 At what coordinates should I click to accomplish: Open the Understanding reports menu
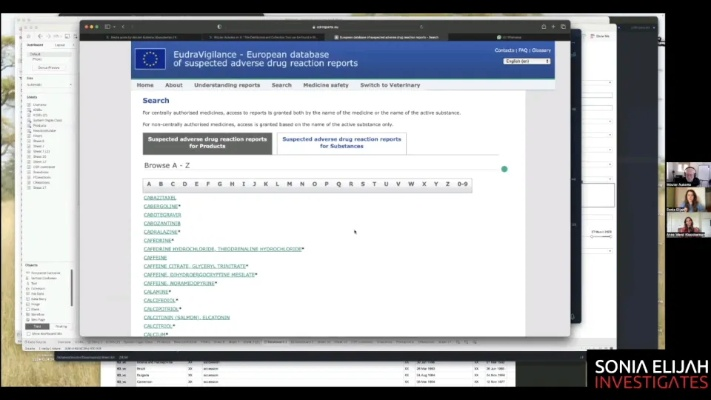[x=226, y=85]
